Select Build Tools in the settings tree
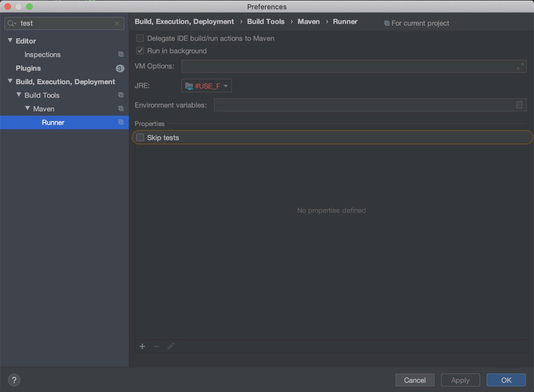Viewport: 534px width, 392px height. point(42,95)
